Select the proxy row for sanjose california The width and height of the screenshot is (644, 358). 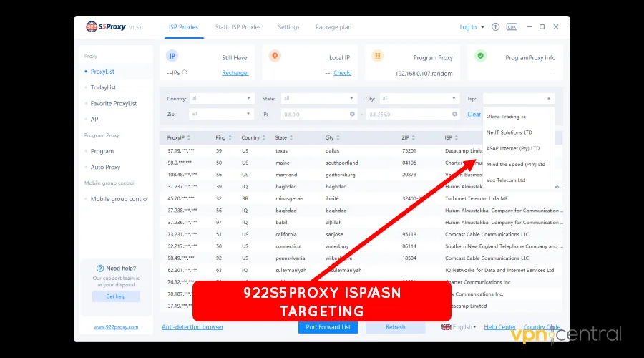(361, 234)
